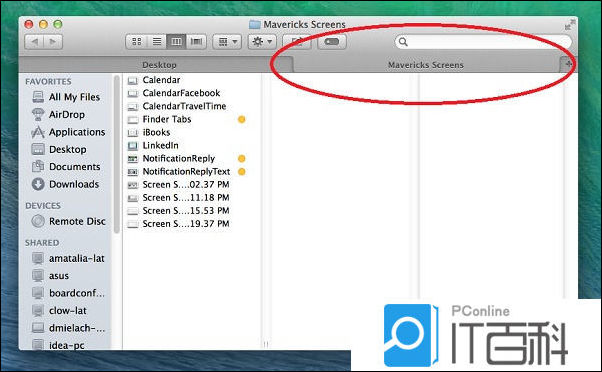Viewport: 602px width, 372px height.
Task: Click the icon of the iBooks file
Action: [132, 133]
